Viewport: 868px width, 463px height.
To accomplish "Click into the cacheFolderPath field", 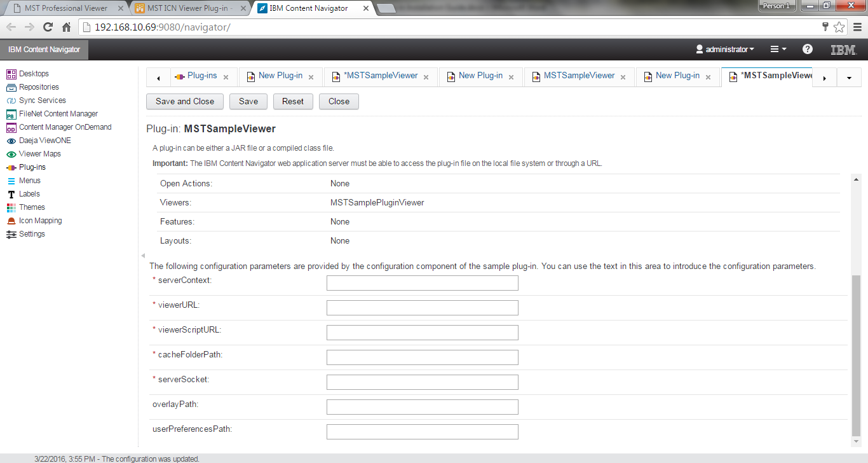I will pos(422,357).
